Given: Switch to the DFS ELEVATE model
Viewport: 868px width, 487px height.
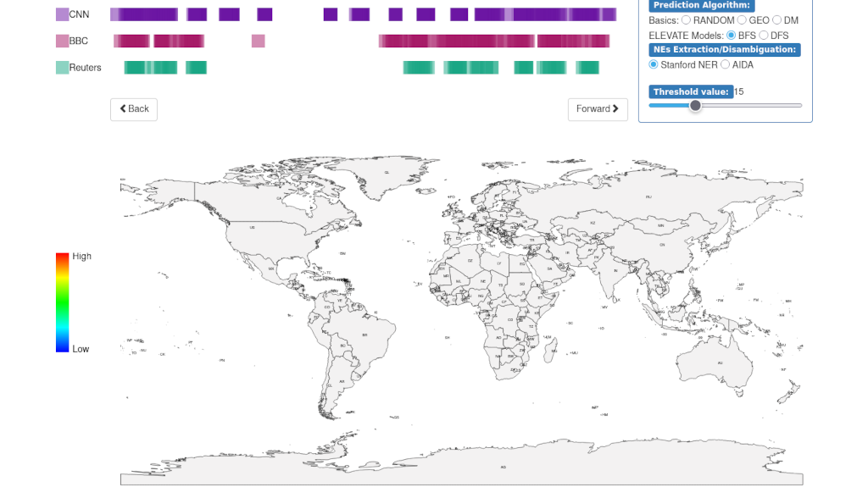Looking at the screenshot, I should click(x=764, y=36).
